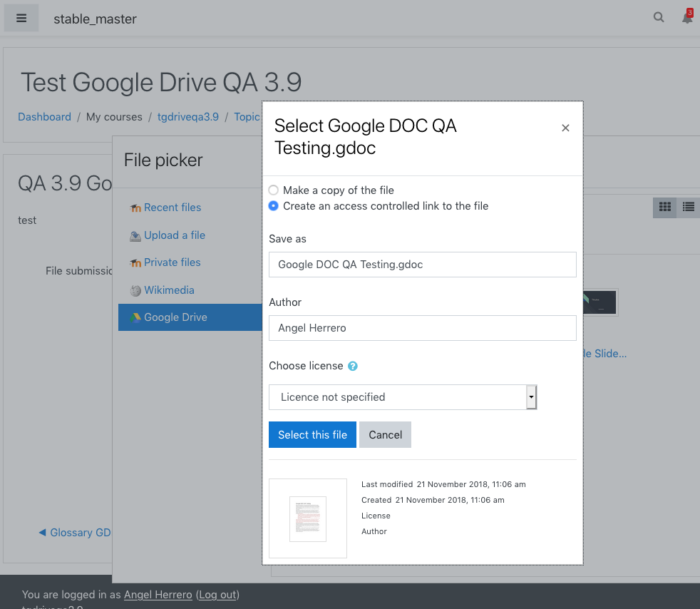
Task: Click the dark slide thumbnail behind dialog
Action: pyautogui.click(x=600, y=302)
